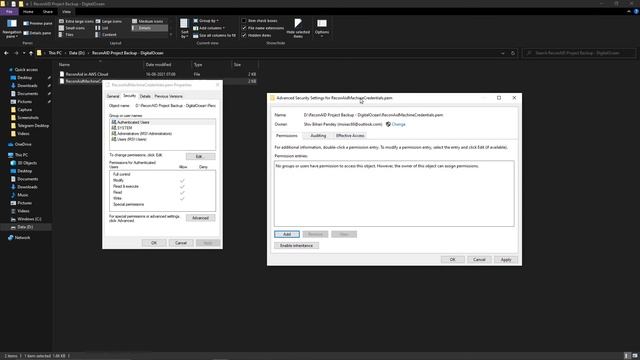Switch to Details tab in Properties
The height and width of the screenshot is (360, 640).
tap(145, 96)
